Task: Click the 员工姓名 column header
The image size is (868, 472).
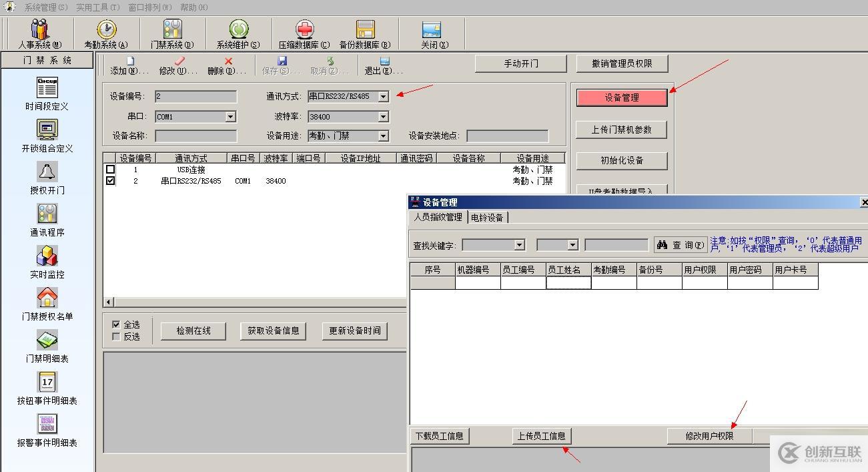Action: tap(568, 270)
